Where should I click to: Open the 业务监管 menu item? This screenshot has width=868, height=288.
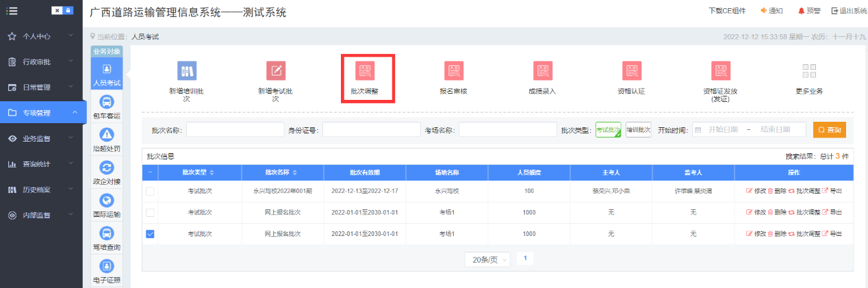pyautogui.click(x=41, y=138)
